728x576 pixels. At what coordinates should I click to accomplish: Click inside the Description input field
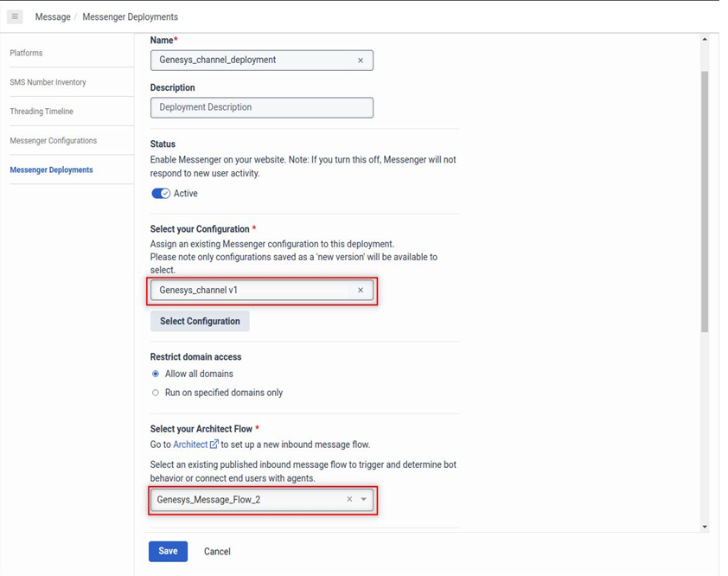tap(261, 107)
